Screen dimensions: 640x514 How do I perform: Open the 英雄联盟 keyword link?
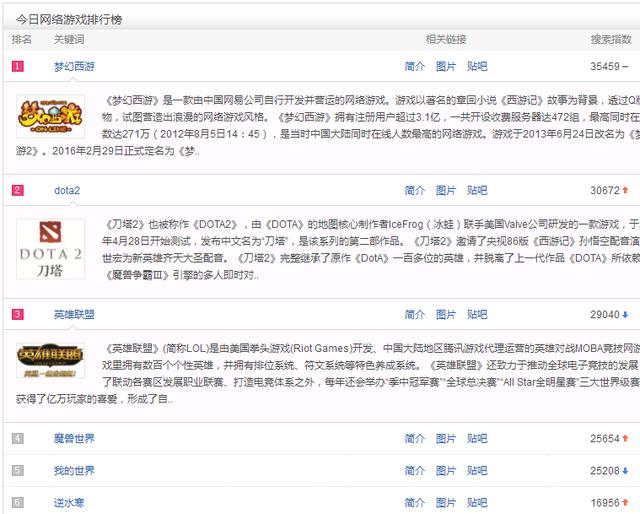[74, 314]
